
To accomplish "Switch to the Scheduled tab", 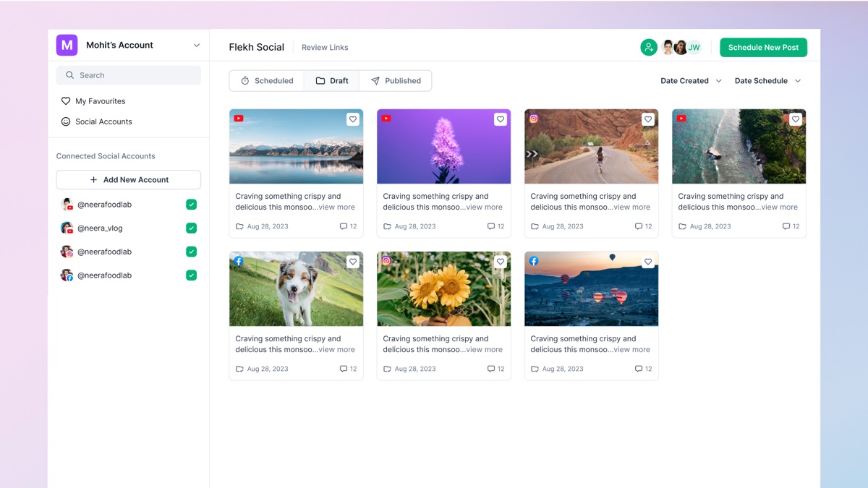I will point(267,81).
